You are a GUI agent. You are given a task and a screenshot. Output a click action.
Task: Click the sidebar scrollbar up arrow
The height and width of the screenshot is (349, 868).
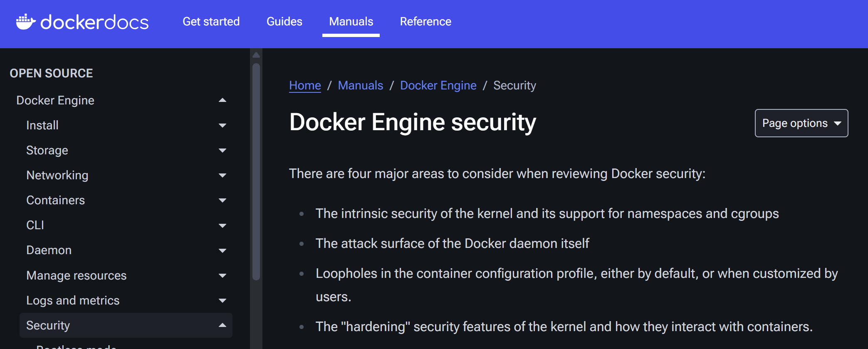pos(256,55)
